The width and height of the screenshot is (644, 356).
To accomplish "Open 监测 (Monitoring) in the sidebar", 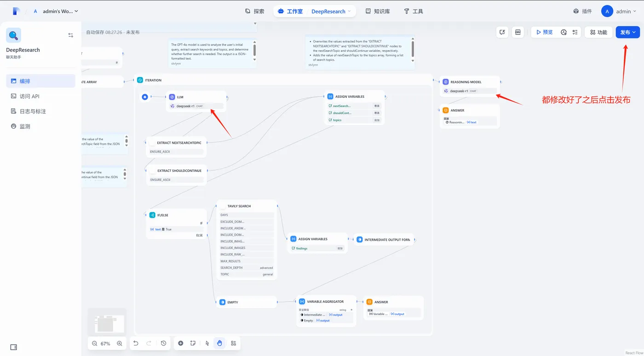I will (40, 126).
